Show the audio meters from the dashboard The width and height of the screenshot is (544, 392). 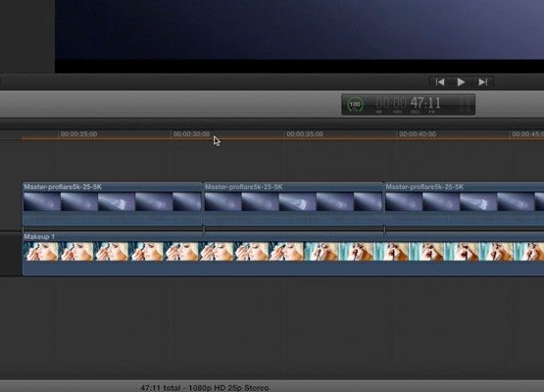pos(466,105)
